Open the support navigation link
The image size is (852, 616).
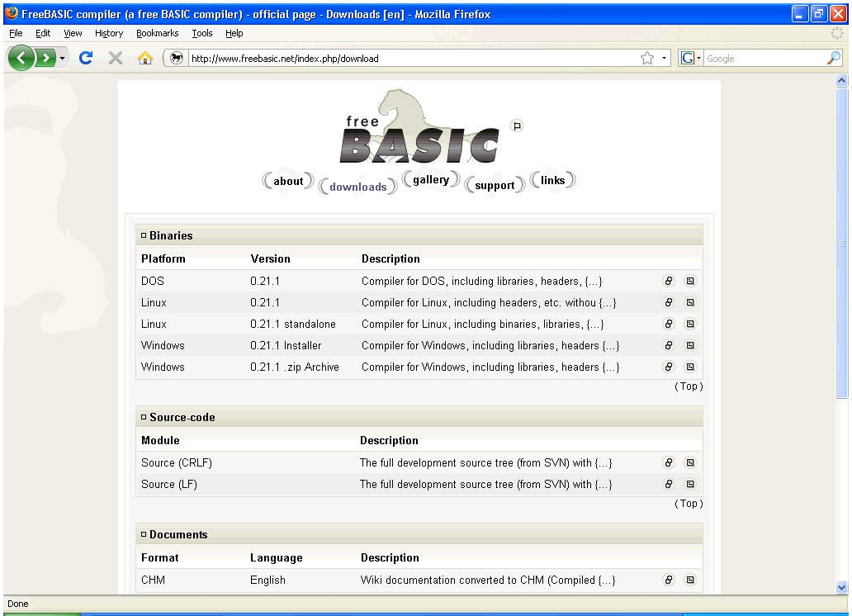tap(495, 186)
